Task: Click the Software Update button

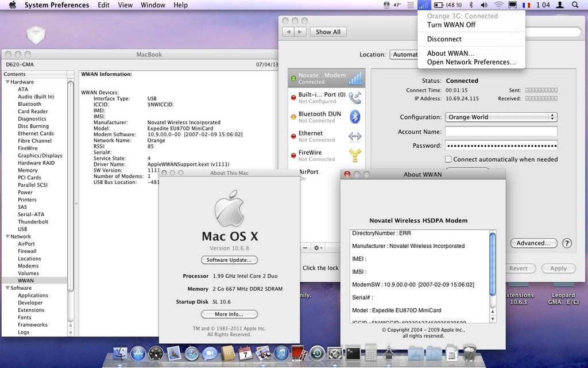Action: click(x=229, y=260)
